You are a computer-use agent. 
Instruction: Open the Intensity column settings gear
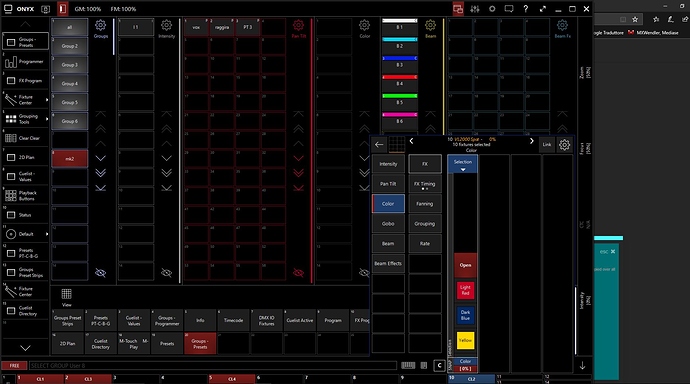(x=166, y=25)
